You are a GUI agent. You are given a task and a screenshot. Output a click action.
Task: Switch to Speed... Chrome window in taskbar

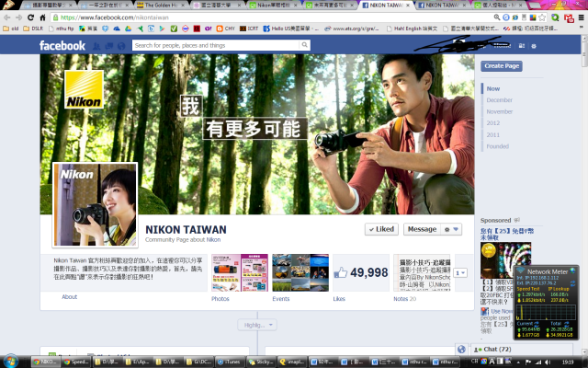(75, 362)
